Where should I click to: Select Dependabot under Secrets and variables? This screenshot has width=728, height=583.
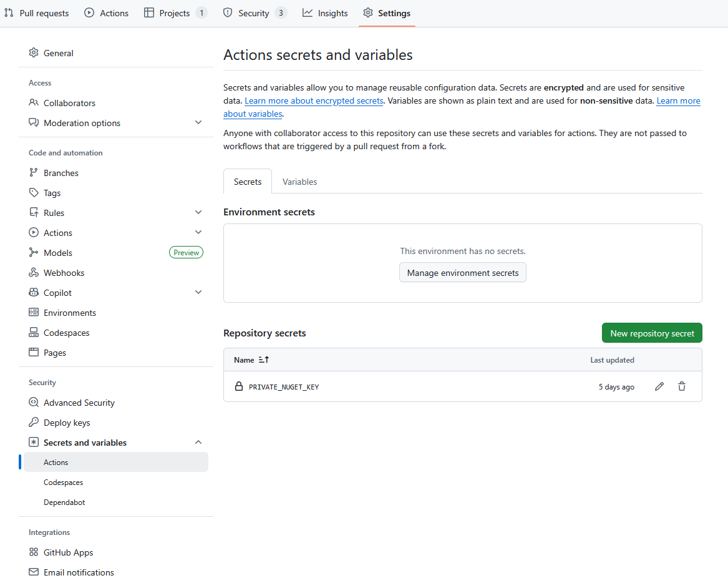(64, 502)
